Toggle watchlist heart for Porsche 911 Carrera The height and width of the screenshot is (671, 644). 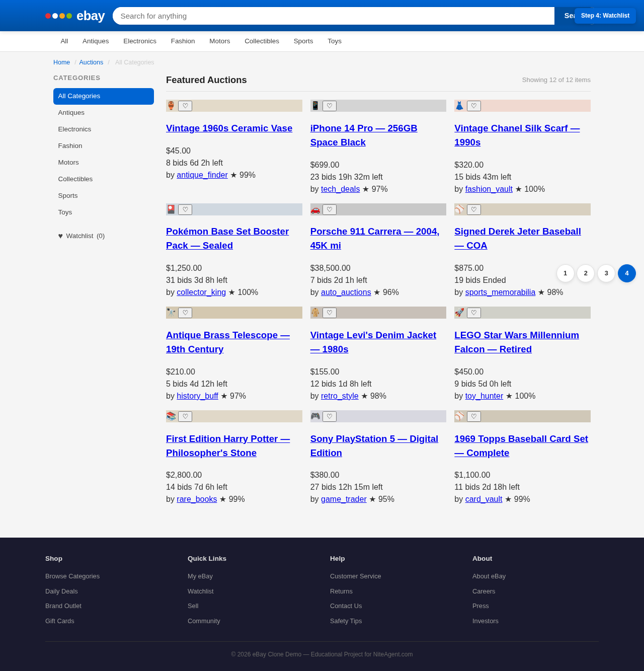coord(330,209)
